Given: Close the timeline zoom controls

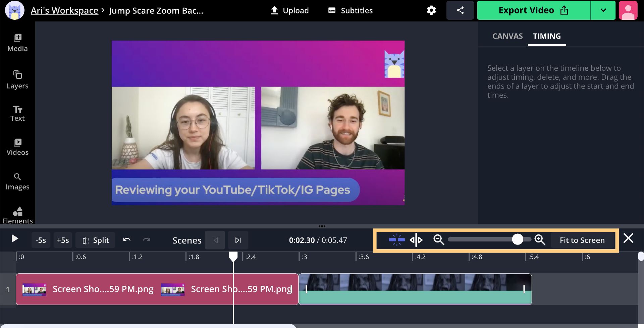Looking at the screenshot, I should click(628, 238).
